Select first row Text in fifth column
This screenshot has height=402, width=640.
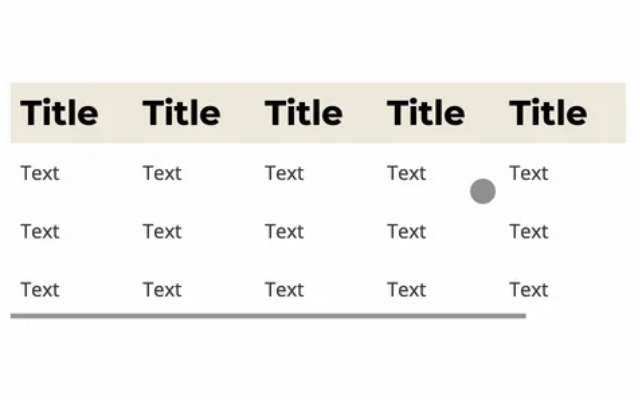tap(528, 173)
